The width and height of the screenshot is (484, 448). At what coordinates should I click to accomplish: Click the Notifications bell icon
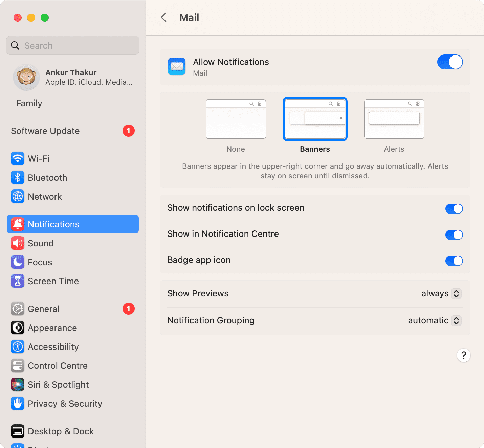click(18, 224)
